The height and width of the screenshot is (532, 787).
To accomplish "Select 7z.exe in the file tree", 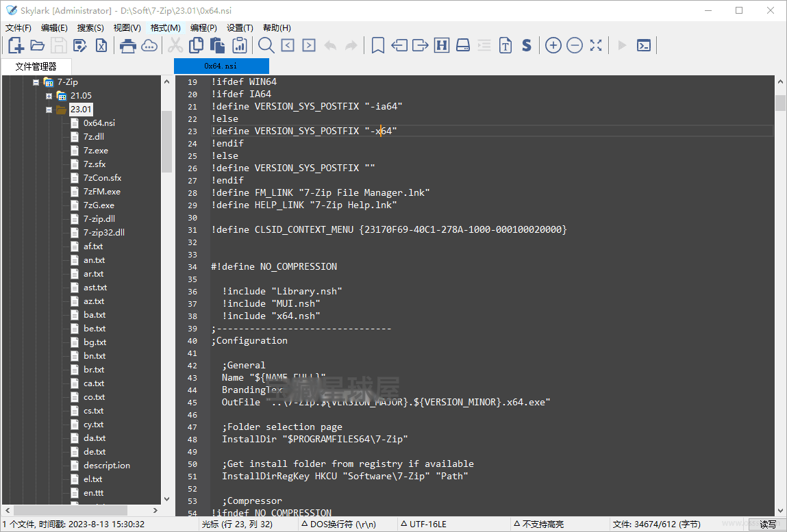I will click(x=95, y=151).
